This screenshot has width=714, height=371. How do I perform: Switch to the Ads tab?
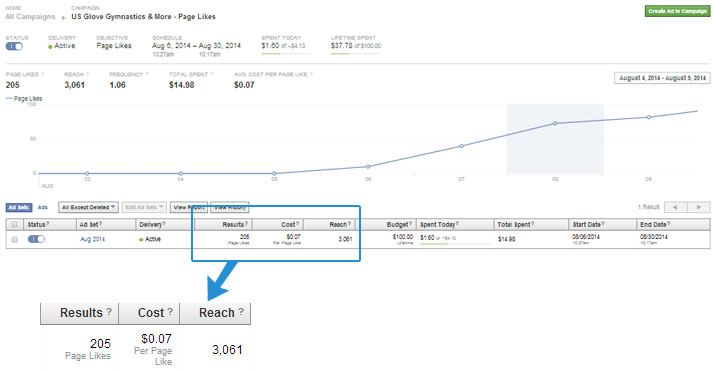[43, 208]
